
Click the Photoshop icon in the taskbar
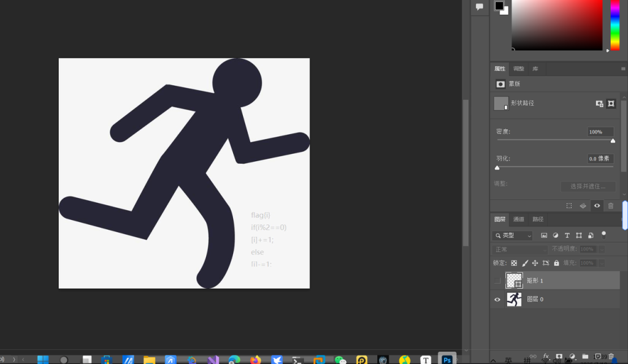[x=447, y=360]
